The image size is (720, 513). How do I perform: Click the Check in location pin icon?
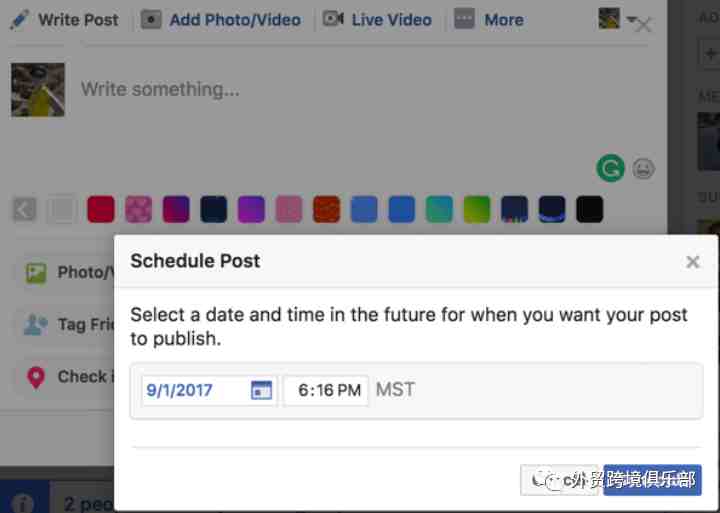[x=36, y=378]
